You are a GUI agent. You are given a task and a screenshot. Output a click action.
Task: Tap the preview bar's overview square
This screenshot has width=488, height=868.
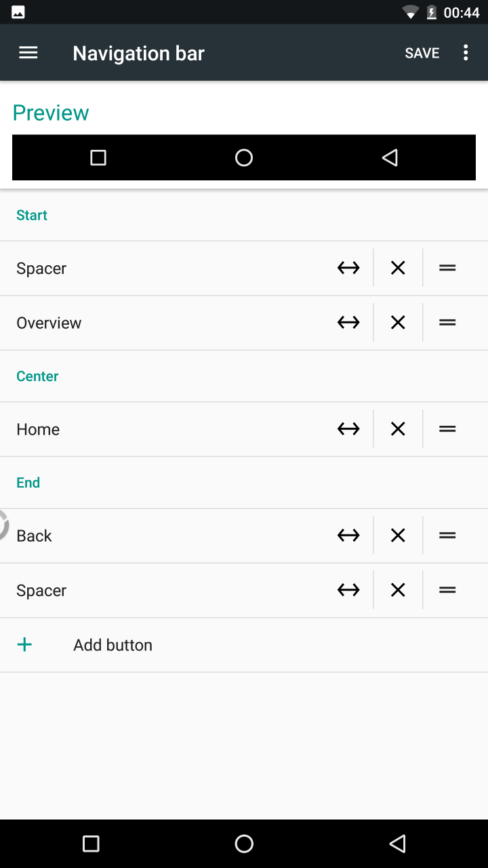pos(98,158)
